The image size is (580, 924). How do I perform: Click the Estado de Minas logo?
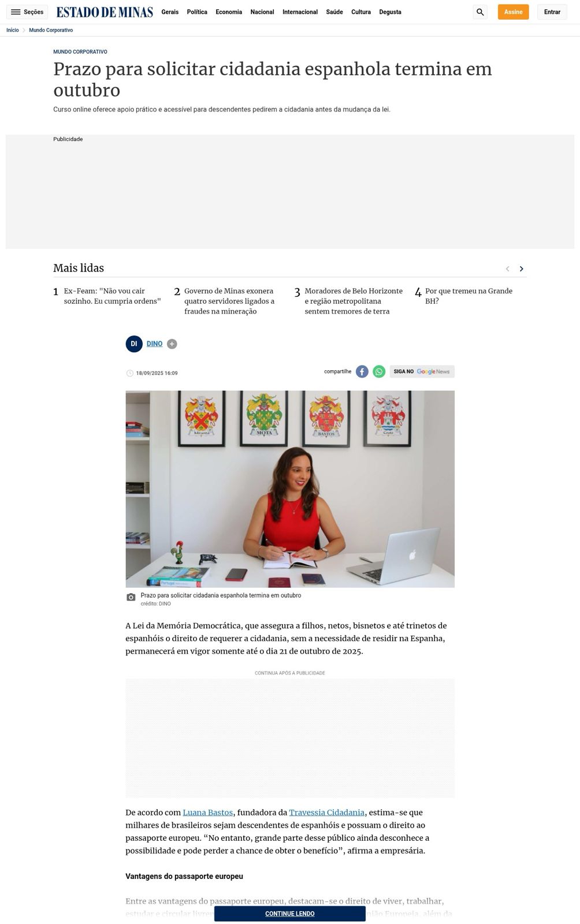(x=105, y=12)
